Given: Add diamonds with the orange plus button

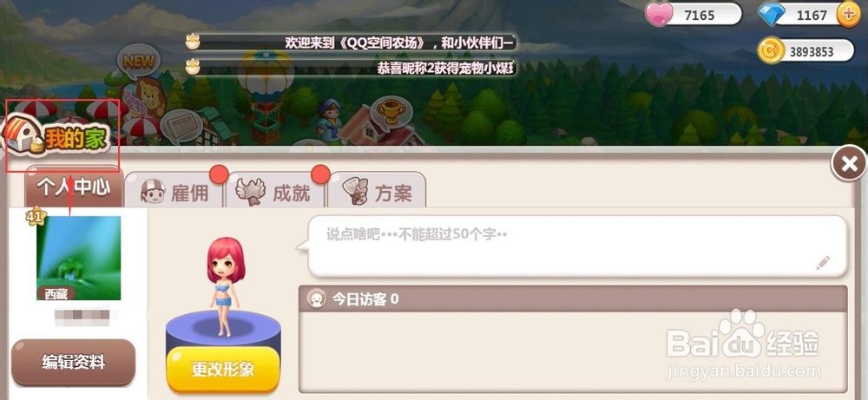Looking at the screenshot, I should 847,15.
